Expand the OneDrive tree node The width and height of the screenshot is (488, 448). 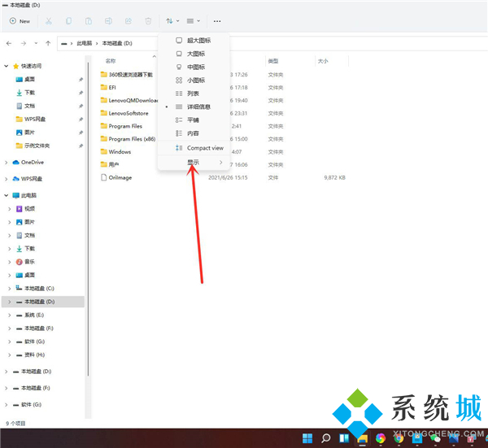(7, 163)
